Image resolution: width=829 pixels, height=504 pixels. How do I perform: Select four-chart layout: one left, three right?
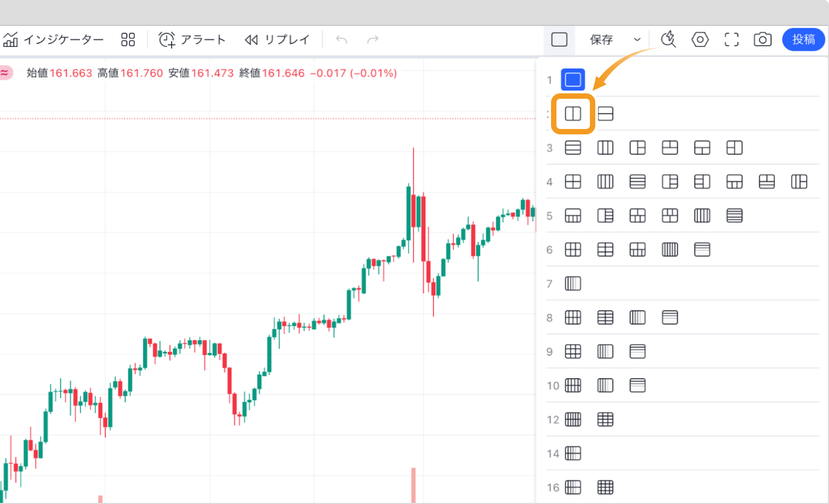pos(670,182)
